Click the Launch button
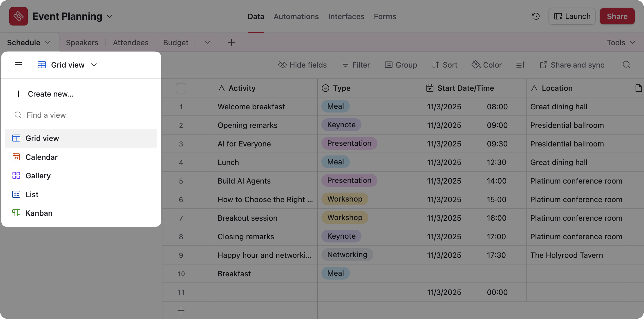 pyautogui.click(x=572, y=16)
